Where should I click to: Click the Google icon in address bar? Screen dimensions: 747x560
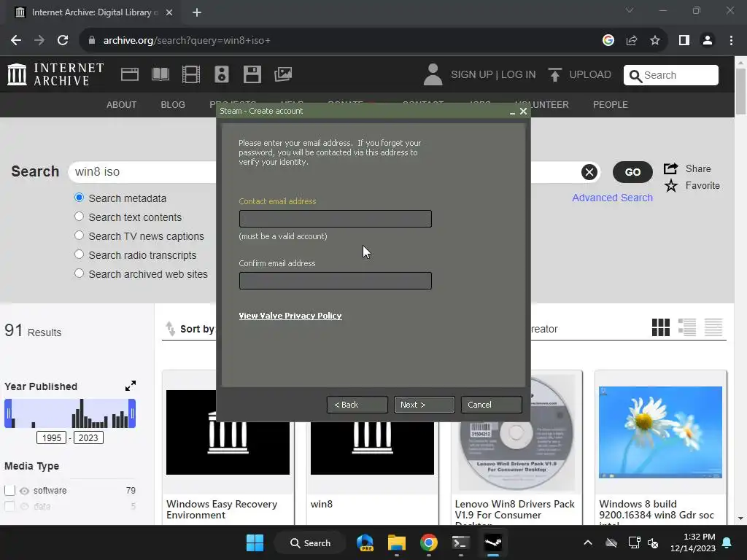[608, 41]
